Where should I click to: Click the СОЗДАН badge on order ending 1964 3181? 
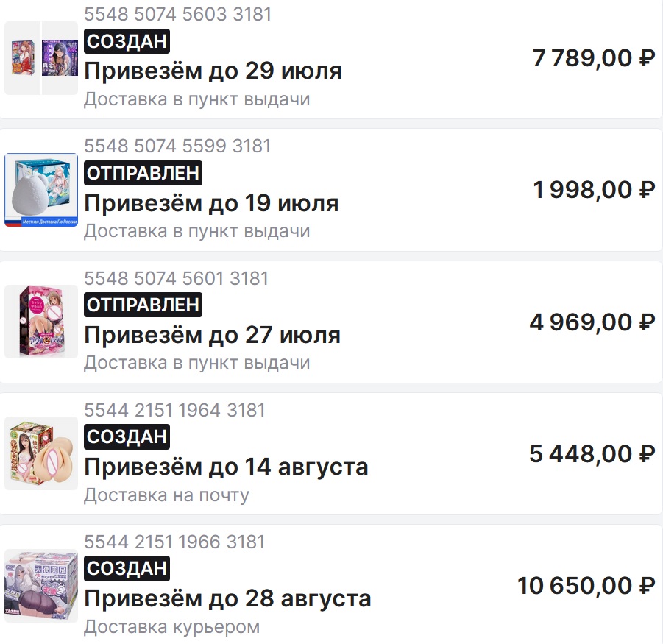pyautogui.click(x=127, y=436)
